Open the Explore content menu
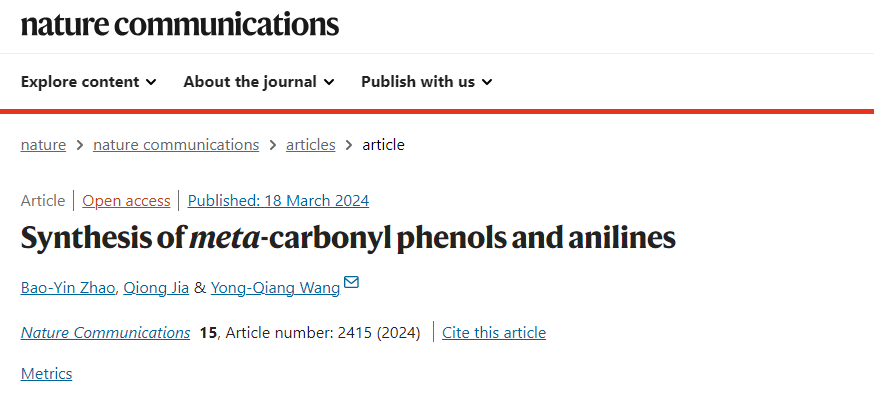This screenshot has height=407, width=874. click(89, 82)
